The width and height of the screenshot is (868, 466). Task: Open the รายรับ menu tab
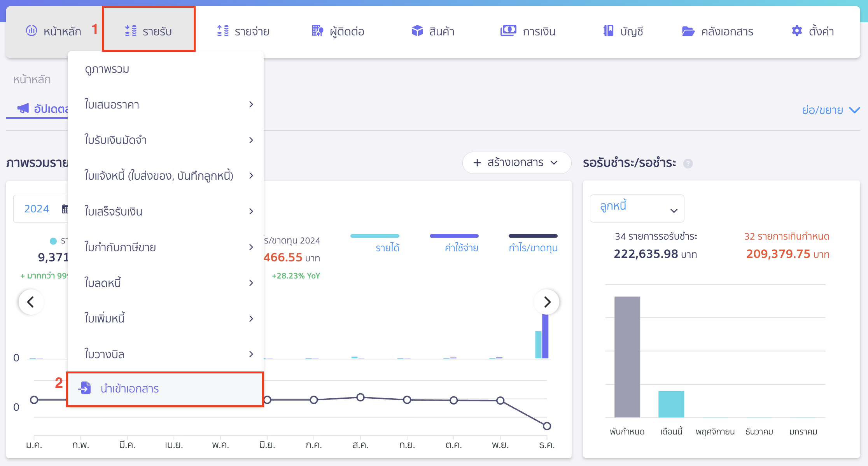coord(149,31)
